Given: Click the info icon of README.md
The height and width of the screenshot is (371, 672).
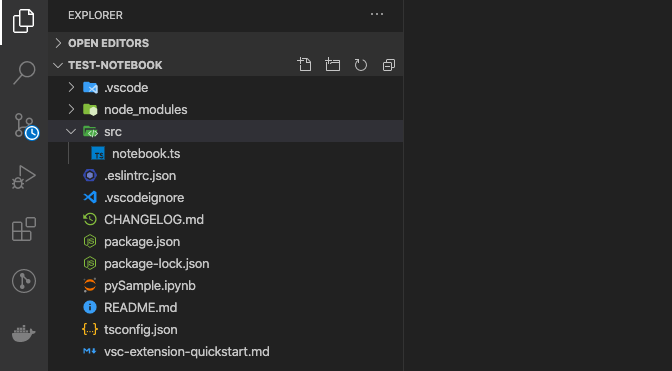Looking at the screenshot, I should (x=90, y=307).
